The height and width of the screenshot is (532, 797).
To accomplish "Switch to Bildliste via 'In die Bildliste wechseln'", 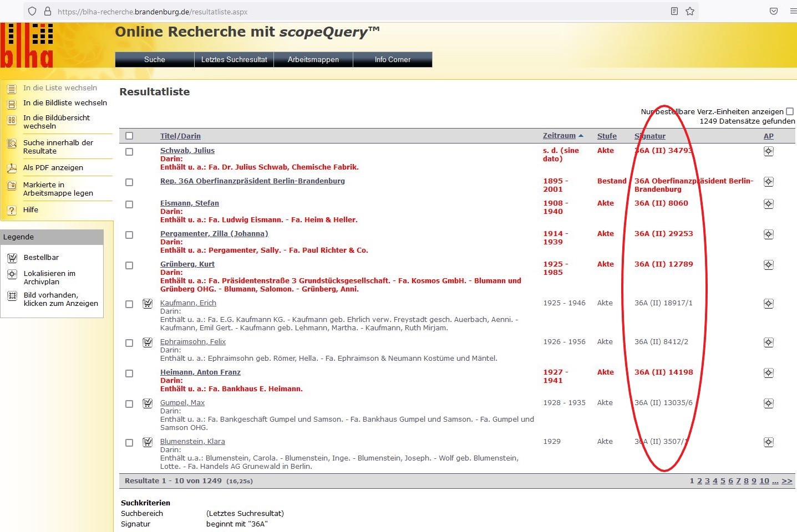I will point(65,103).
